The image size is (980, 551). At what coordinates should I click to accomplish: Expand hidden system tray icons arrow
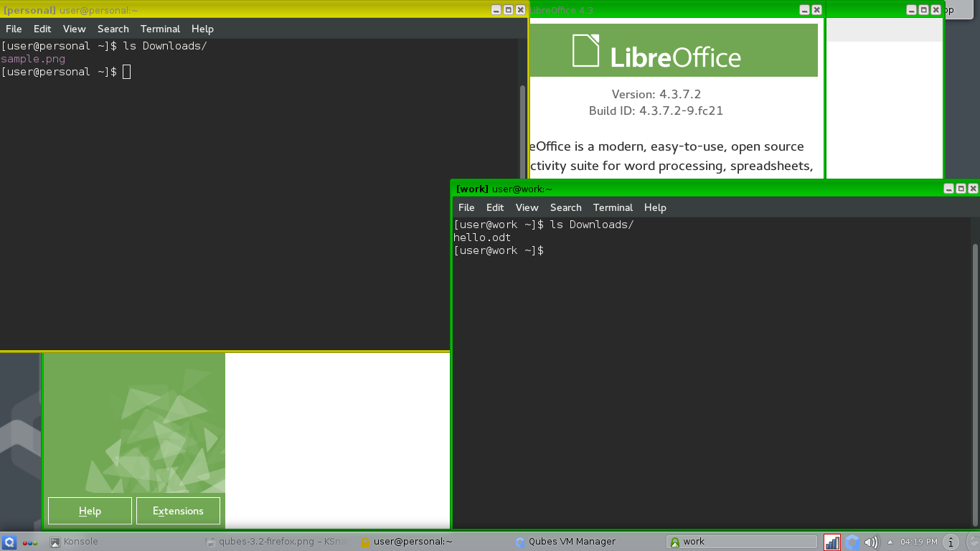(x=890, y=542)
